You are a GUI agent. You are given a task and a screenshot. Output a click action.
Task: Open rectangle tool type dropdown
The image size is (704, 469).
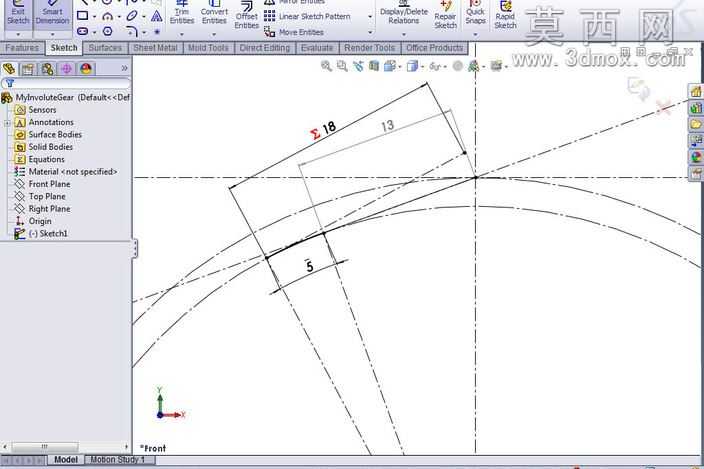pyautogui.click(x=94, y=17)
